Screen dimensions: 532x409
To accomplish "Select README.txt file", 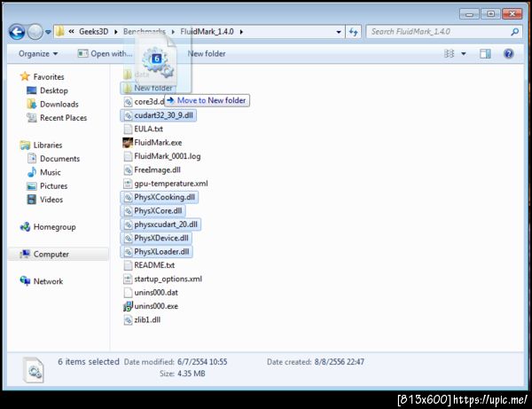I will [149, 265].
